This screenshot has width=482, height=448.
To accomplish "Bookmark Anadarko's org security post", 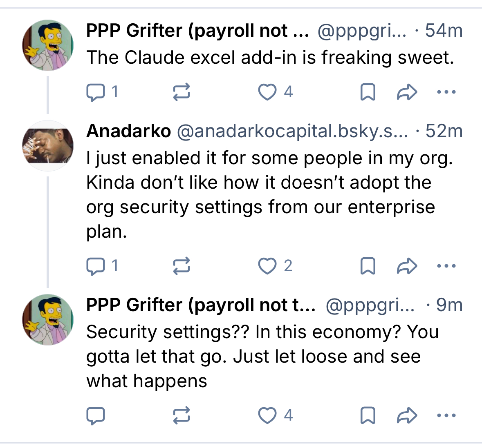I will (368, 266).
